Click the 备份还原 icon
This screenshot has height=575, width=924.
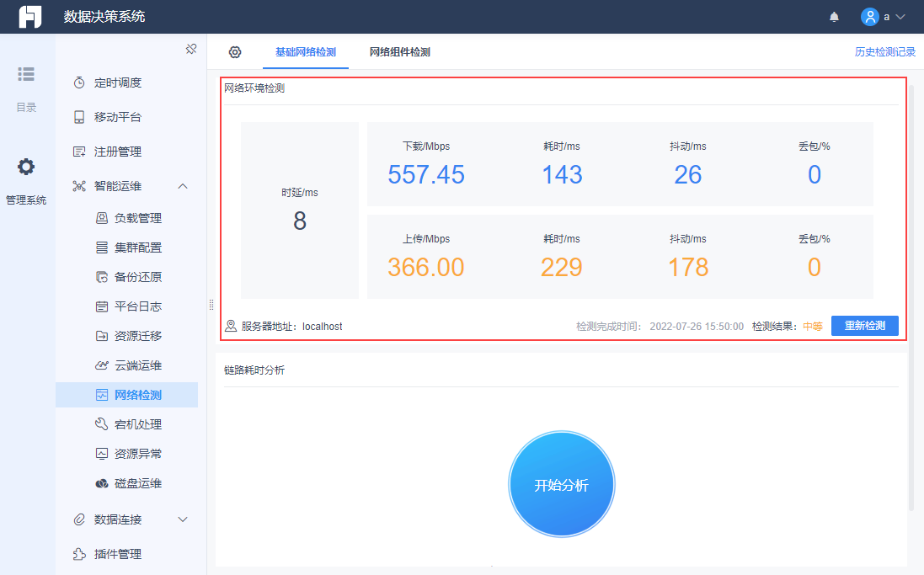[101, 277]
